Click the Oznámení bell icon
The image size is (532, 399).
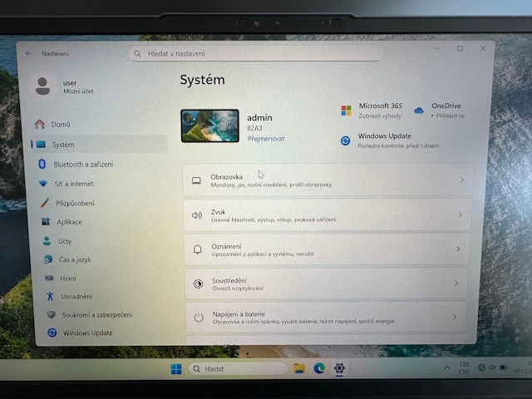pos(198,249)
